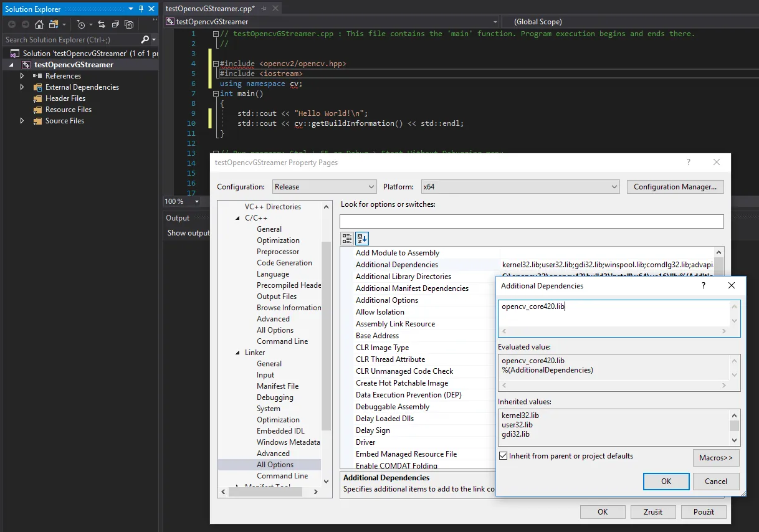Screen dimensions: 759x532
Task: Click the help question mark in Property Pages
Action: click(x=689, y=162)
